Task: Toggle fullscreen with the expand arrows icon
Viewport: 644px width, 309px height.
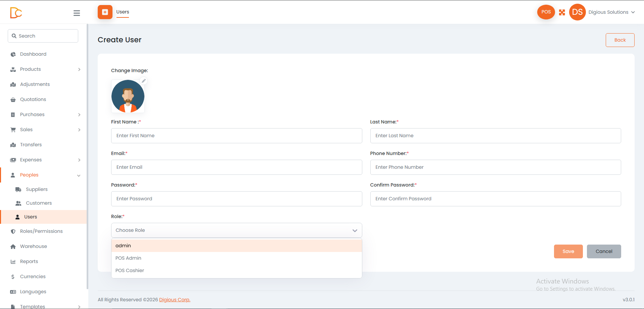Action: click(x=562, y=12)
